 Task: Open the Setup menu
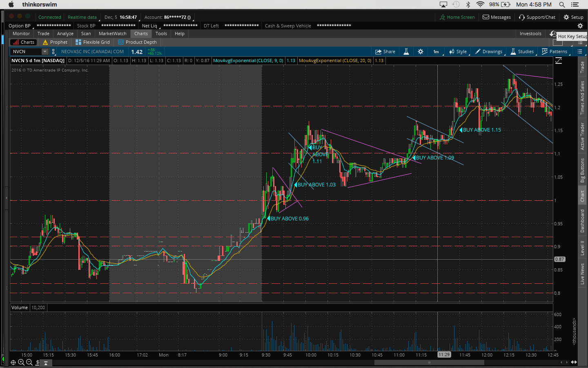click(x=573, y=17)
